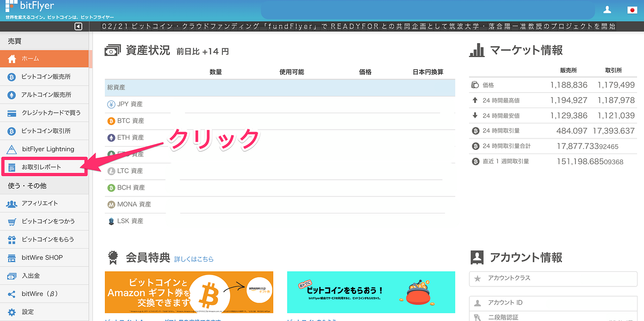This screenshot has width=644, height=321.
Task: Click the 取引所 price 1,179,499
Action: pyautogui.click(x=616, y=85)
